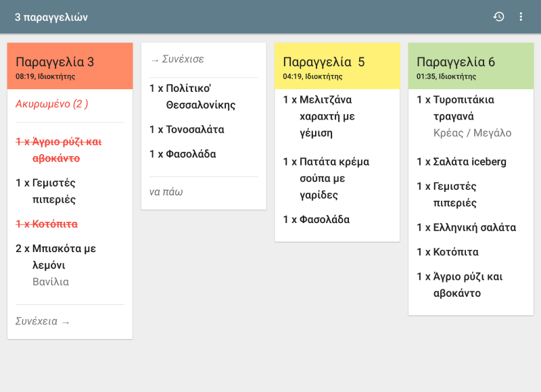Tap the crossed-out Άγριο ρύζι και αβοκάντο item
The image size is (541, 392).
coord(66,150)
